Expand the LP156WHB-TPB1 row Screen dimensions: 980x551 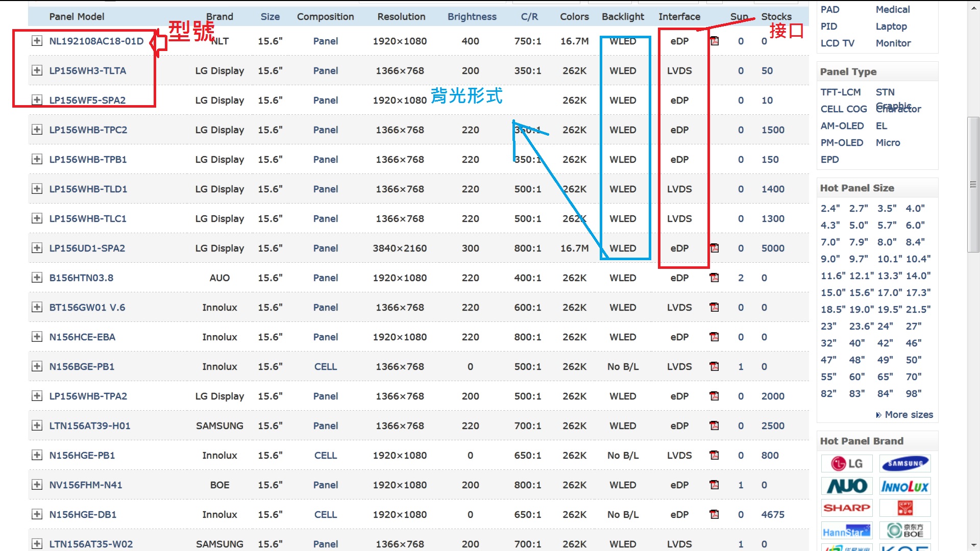tap(37, 160)
